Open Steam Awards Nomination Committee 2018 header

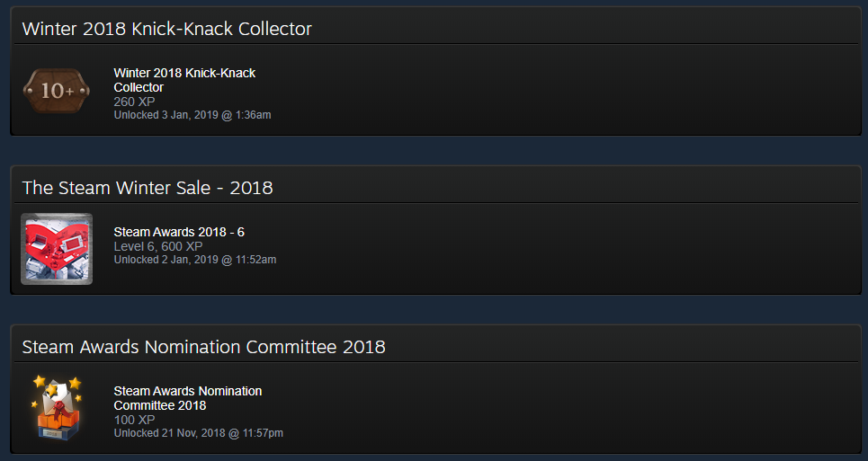pyautogui.click(x=203, y=347)
